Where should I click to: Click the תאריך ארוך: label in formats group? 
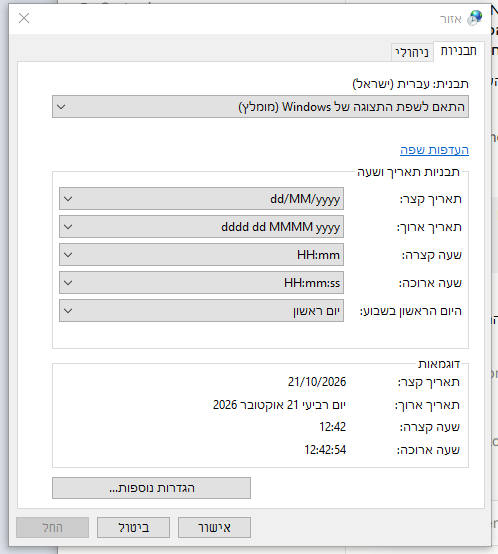(429, 227)
